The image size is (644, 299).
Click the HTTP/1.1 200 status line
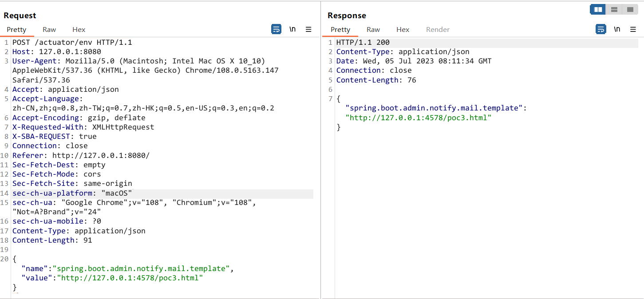tap(363, 43)
